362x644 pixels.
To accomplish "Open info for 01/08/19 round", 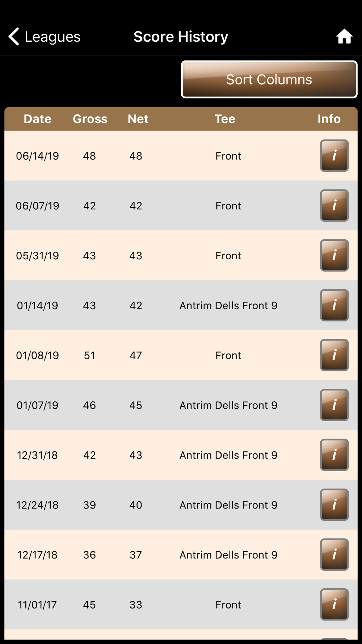I will point(334,355).
